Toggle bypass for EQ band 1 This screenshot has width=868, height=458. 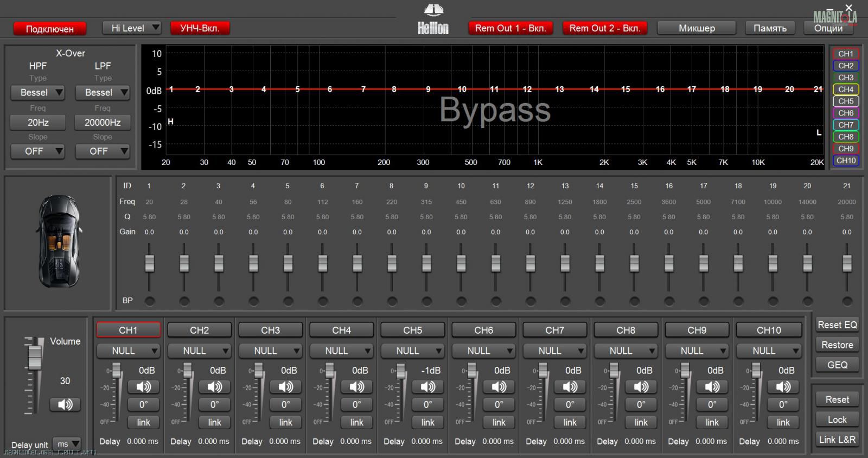[150, 301]
